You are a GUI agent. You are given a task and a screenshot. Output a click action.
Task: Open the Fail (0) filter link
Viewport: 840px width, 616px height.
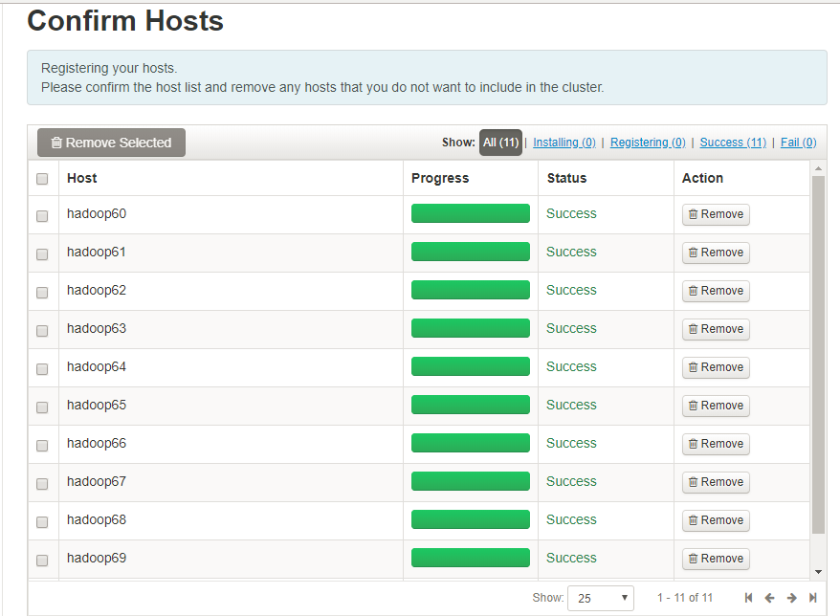pos(798,143)
